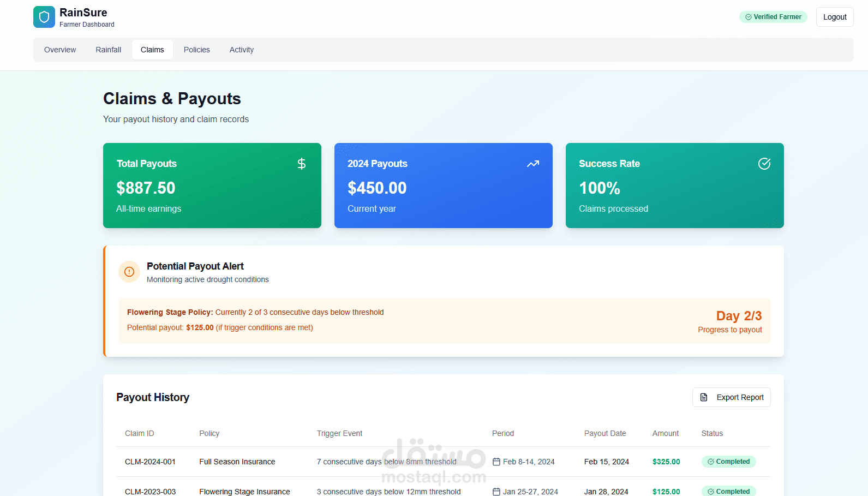Click the RainSure title text
Screen dimensions: 868x496
coord(83,13)
